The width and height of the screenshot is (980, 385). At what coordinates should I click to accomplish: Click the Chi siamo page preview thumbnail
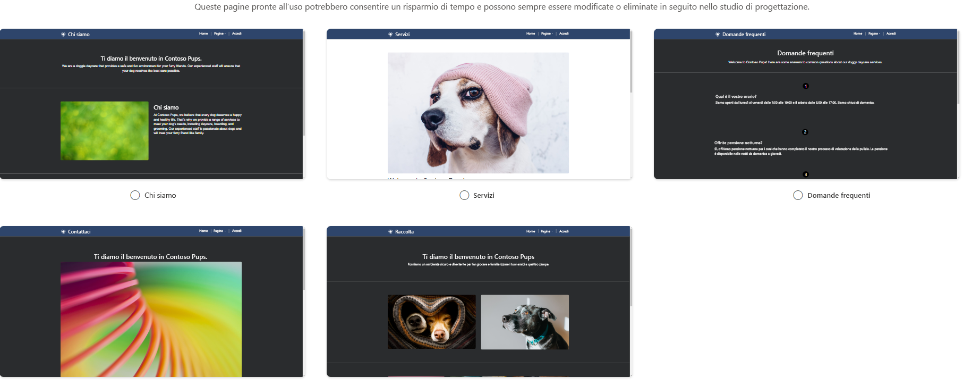point(152,104)
